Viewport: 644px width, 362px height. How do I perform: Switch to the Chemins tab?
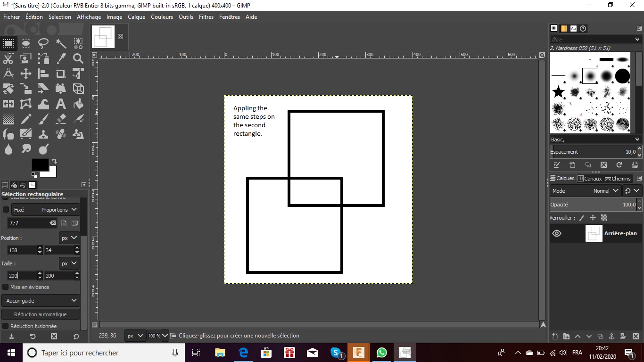pos(618,179)
